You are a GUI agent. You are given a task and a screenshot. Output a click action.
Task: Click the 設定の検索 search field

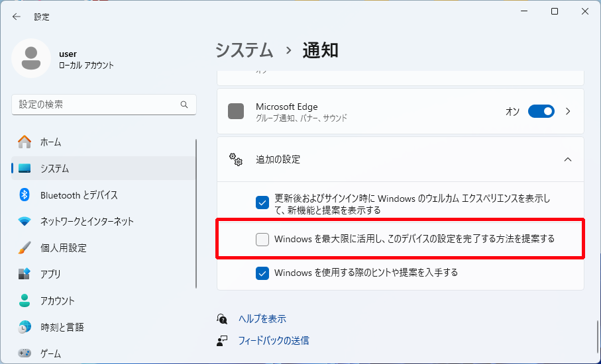[x=96, y=105]
